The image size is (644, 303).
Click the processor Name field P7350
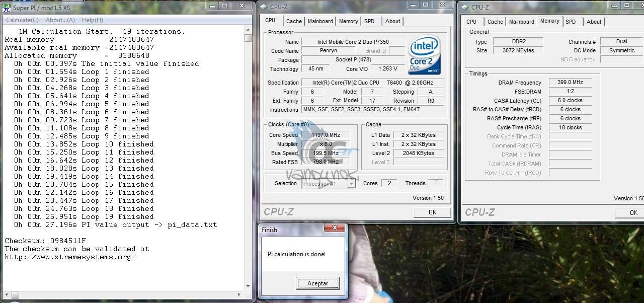point(353,42)
